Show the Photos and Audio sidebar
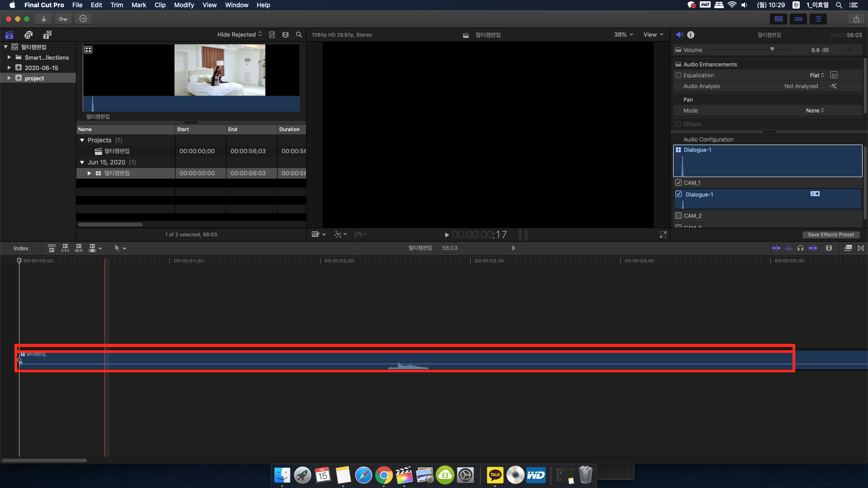Image resolution: width=868 pixels, height=488 pixels. click(28, 35)
